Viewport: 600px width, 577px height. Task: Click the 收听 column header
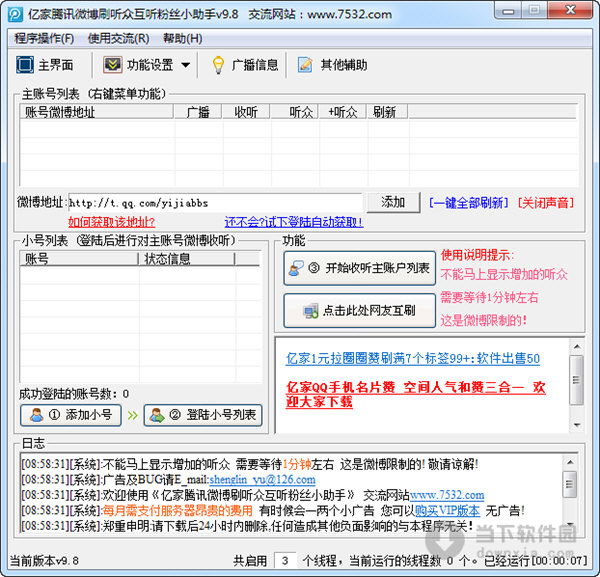tap(246, 112)
